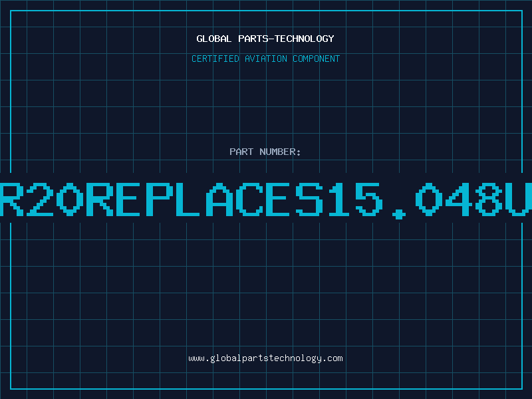Click the word PARTS in the header title
Image resolution: width=532 pixels, height=399 pixels.
[253, 39]
